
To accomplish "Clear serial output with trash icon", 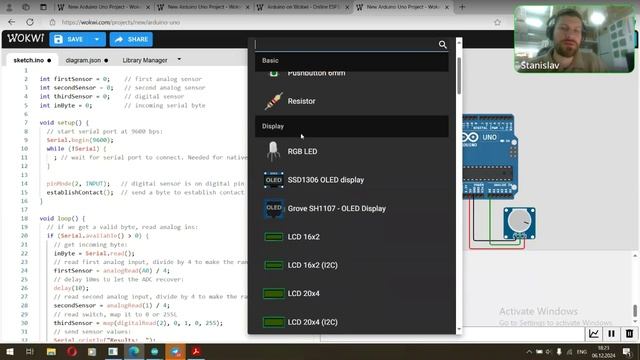I will tap(629, 334).
